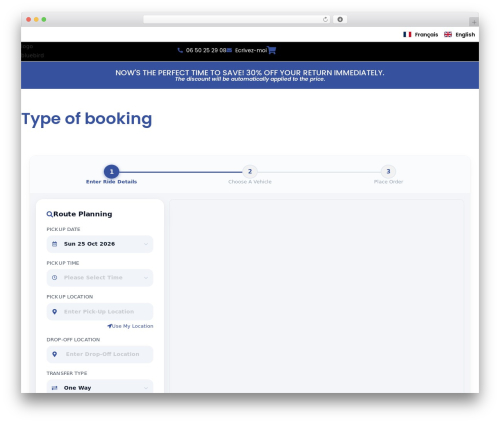Click the browser address bar
The width and height of the screenshot is (500, 423).
click(x=237, y=19)
